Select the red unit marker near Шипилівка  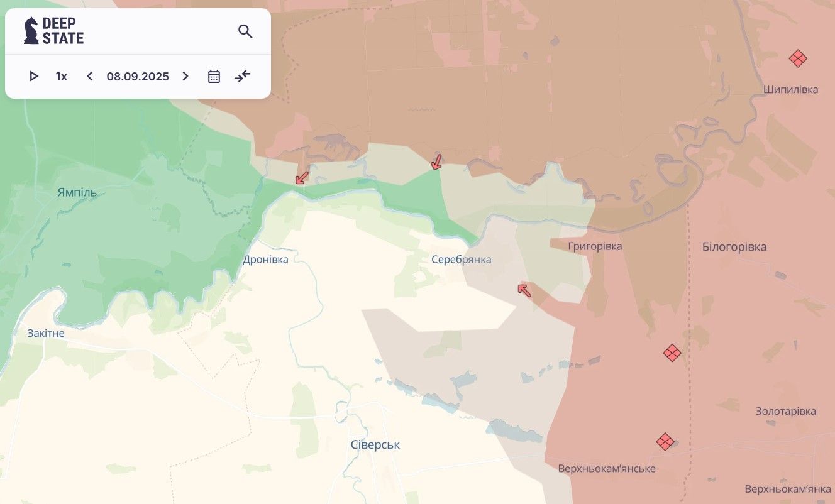(798, 58)
